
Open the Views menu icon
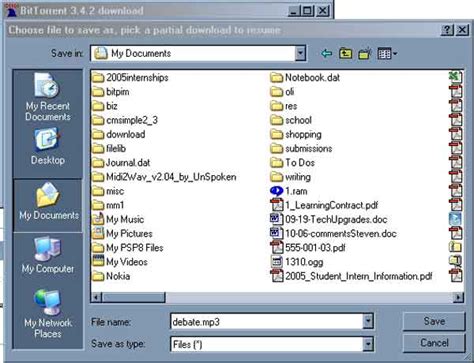(387, 53)
